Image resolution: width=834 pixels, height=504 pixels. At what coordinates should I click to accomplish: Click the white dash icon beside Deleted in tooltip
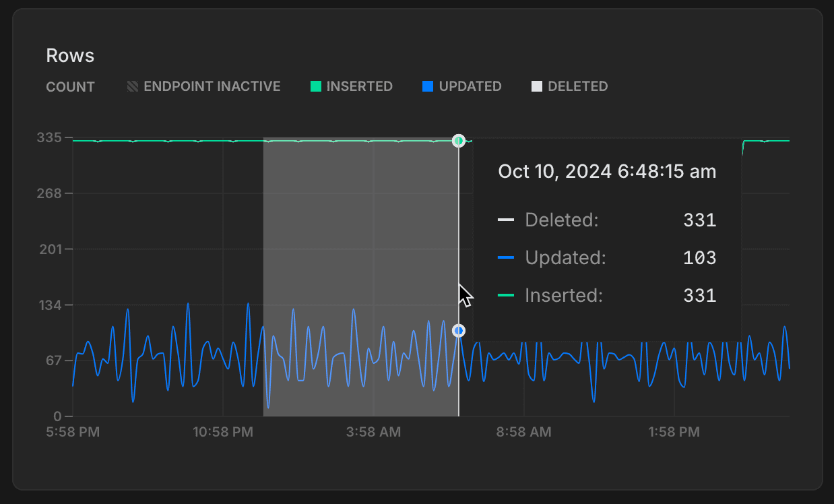pyautogui.click(x=507, y=220)
